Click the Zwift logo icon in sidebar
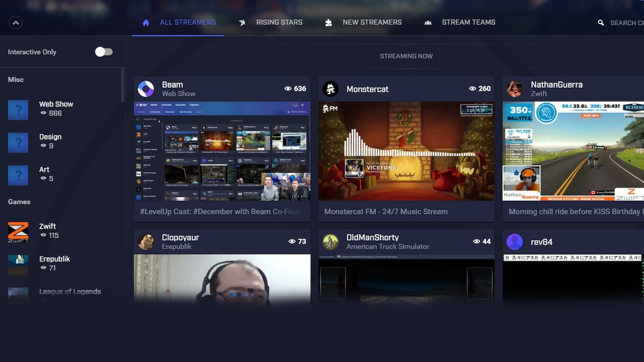Viewport: 644px width, 362px height. click(x=18, y=232)
